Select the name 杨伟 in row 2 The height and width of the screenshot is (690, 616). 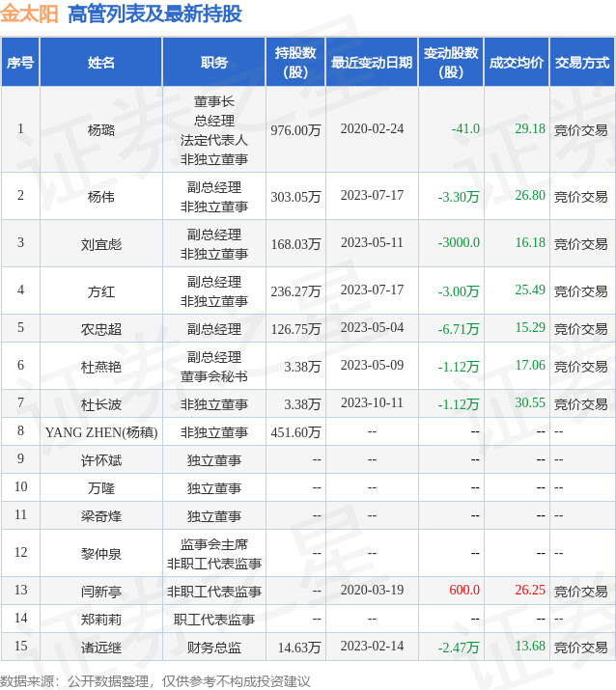coord(100,197)
